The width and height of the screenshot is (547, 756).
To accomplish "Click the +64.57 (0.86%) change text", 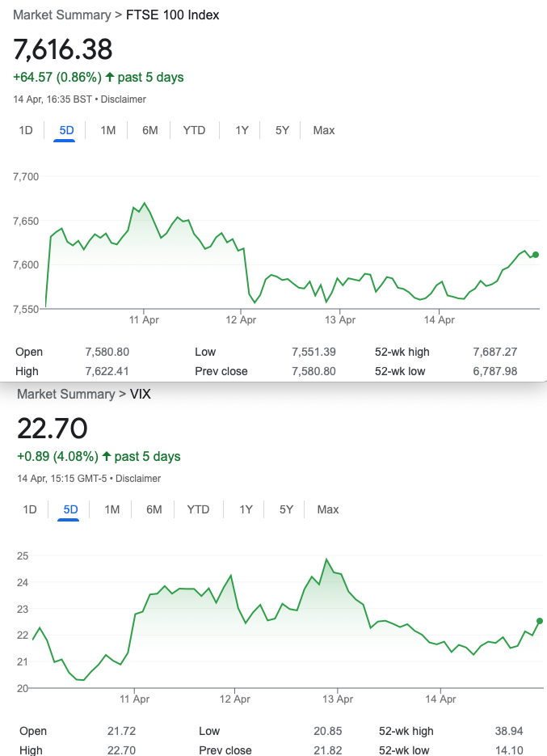I will [57, 77].
